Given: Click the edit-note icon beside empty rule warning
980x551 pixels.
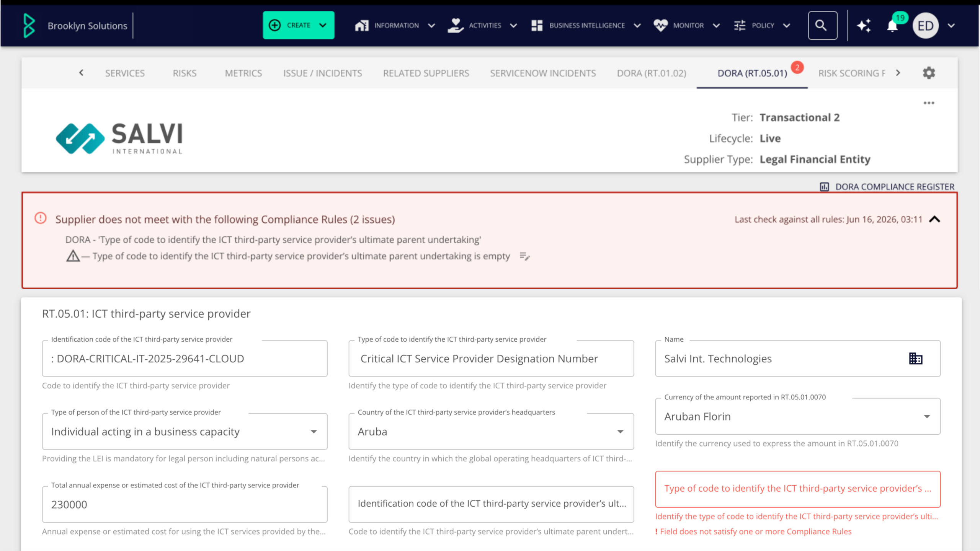Looking at the screenshot, I should 524,256.
